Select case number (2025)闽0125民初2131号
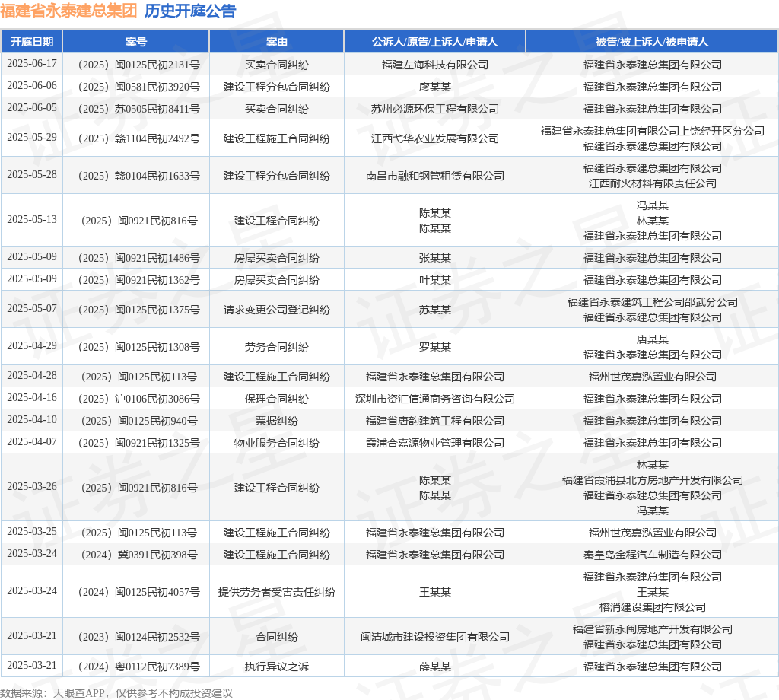Screen dimensions: 779x700 pos(139,65)
